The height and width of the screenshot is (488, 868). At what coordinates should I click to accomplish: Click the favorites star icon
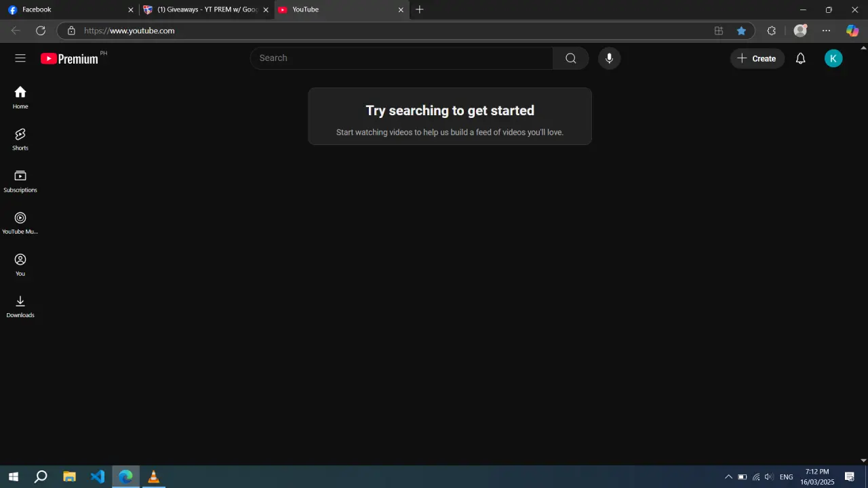741,30
